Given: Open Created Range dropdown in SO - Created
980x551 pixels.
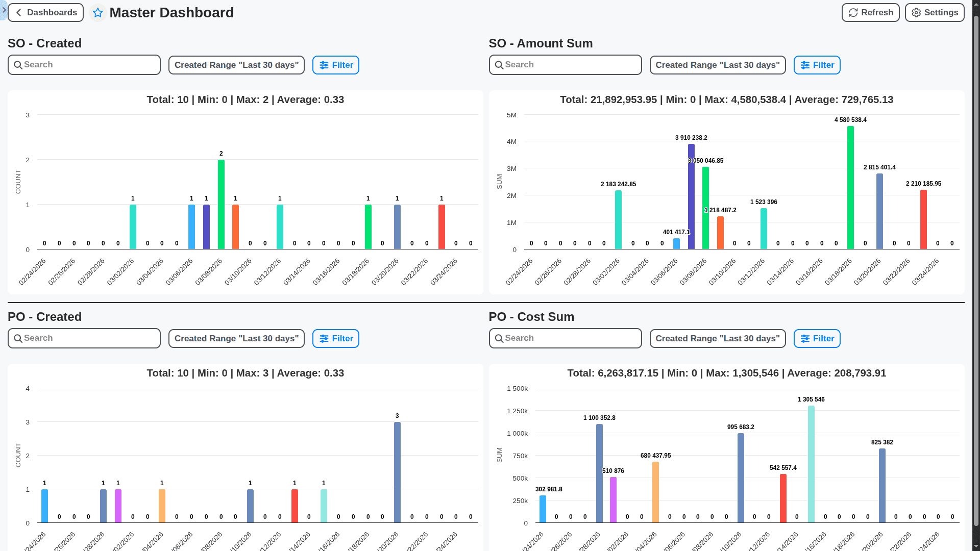Looking at the screenshot, I should pyautogui.click(x=236, y=65).
